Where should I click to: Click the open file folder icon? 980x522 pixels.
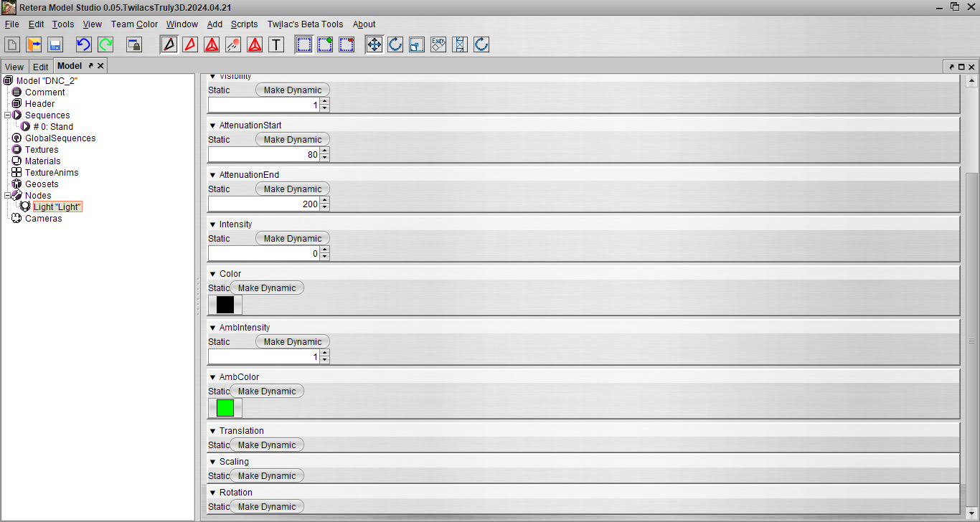(34, 44)
